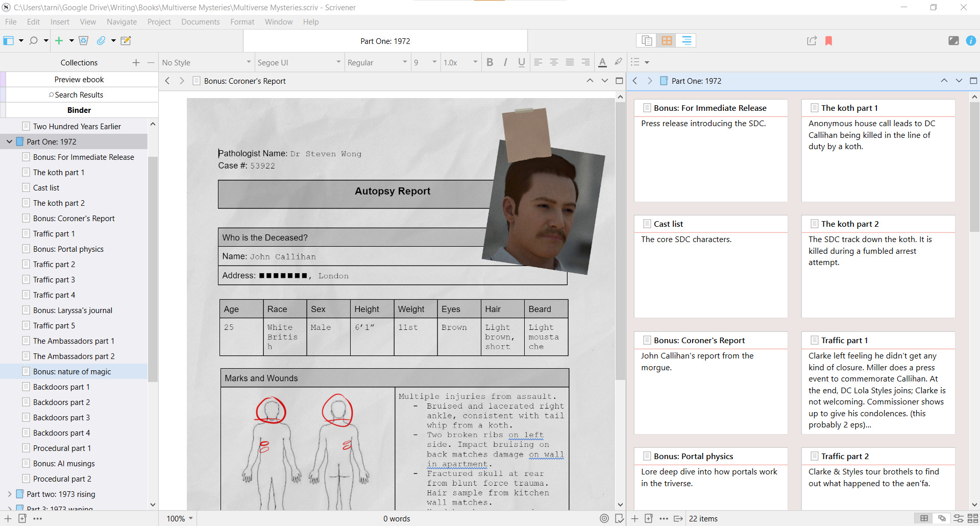Collapse Part One: 1972 in the binder

pos(9,141)
